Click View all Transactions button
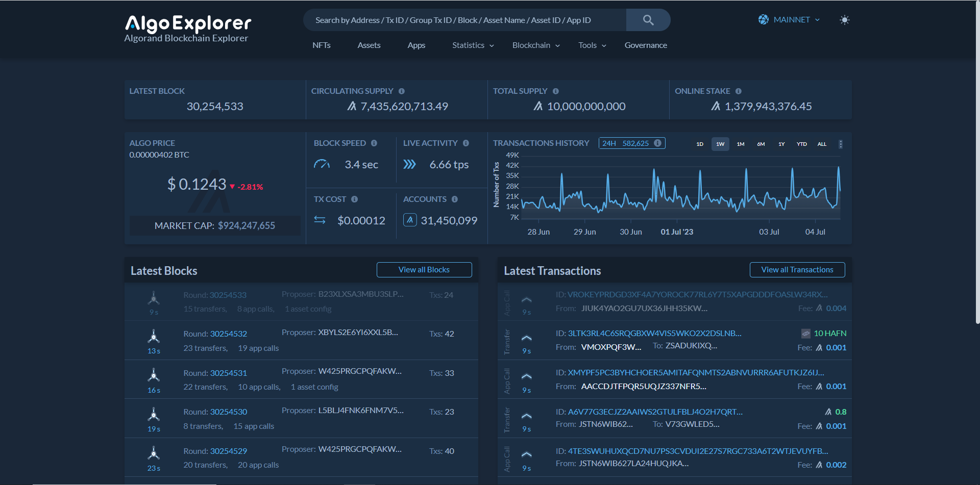The width and height of the screenshot is (980, 485). click(x=797, y=270)
